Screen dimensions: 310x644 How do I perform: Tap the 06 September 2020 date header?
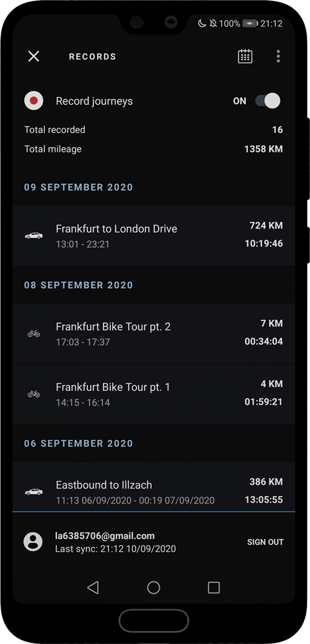point(78,444)
